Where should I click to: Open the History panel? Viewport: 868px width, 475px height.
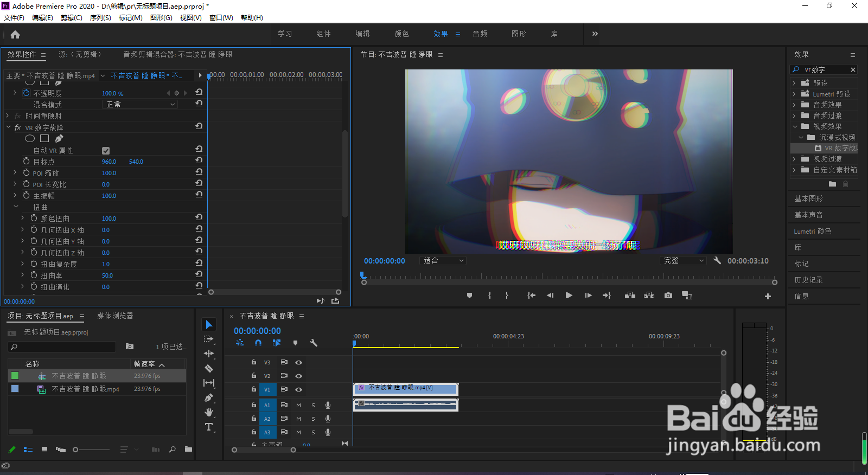click(x=808, y=280)
